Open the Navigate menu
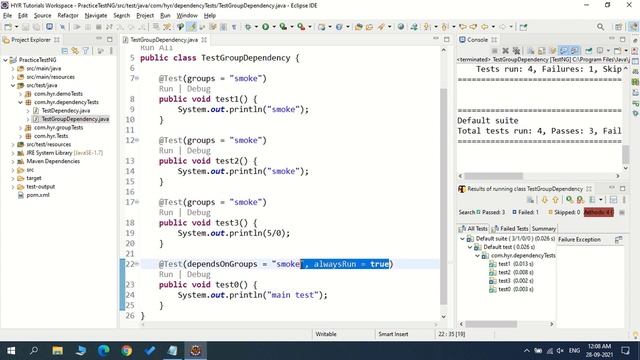This screenshot has width=640, height=360. tap(96, 16)
